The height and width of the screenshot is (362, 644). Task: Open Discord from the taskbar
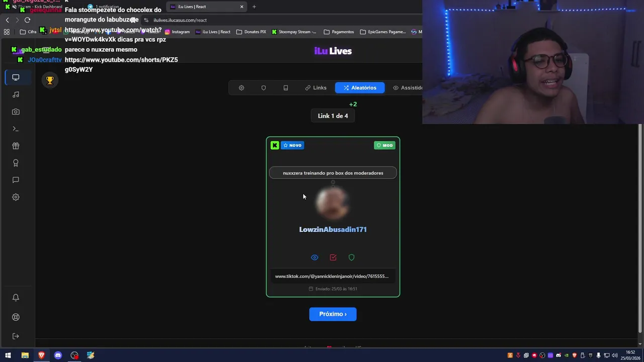58,355
